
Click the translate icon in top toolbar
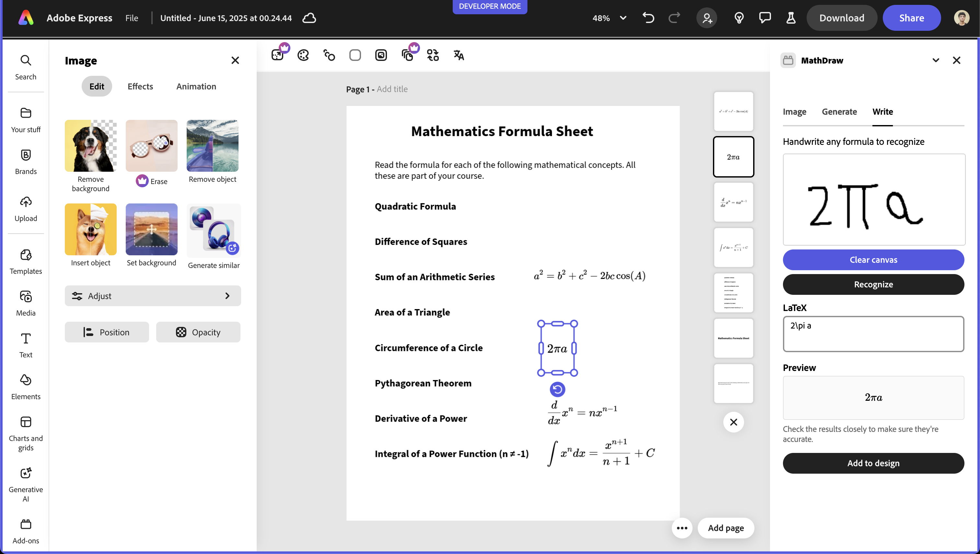click(x=459, y=55)
